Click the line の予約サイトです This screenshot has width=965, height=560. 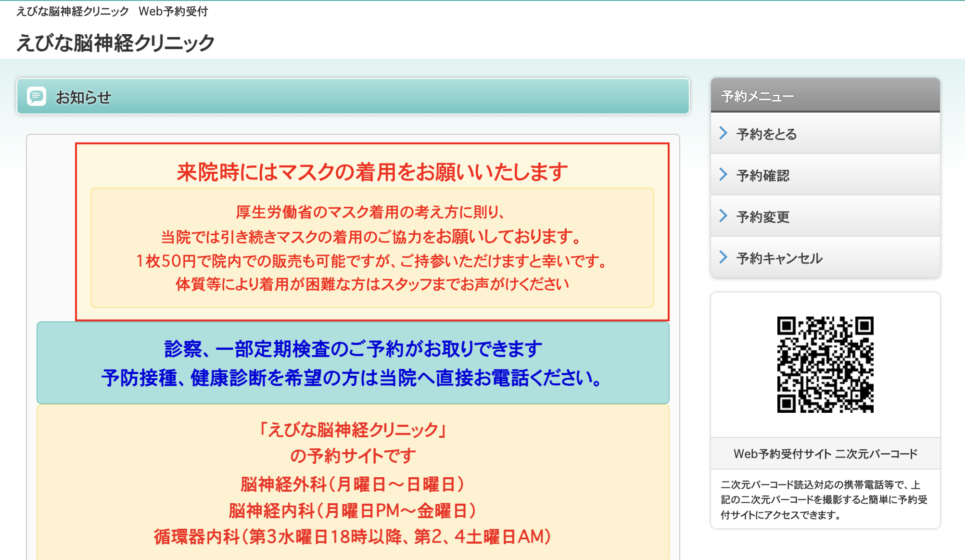(x=353, y=455)
